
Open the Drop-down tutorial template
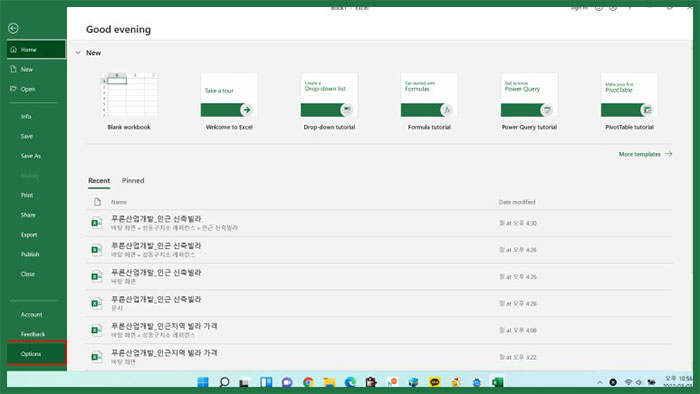coord(329,101)
